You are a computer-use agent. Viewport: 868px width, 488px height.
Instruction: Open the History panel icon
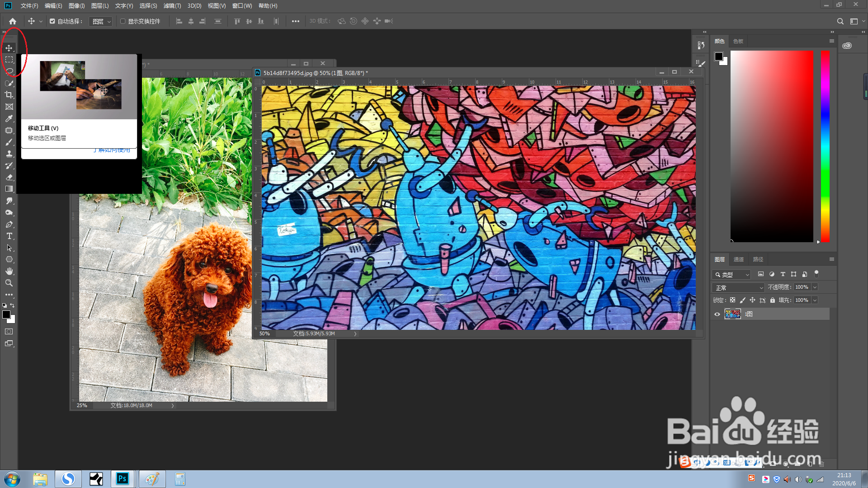(701, 45)
